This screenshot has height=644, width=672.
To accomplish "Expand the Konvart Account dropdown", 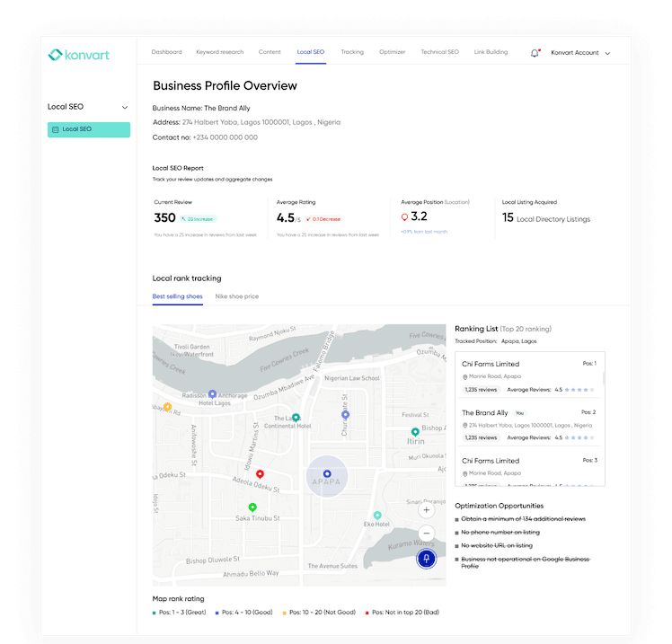I will [580, 53].
